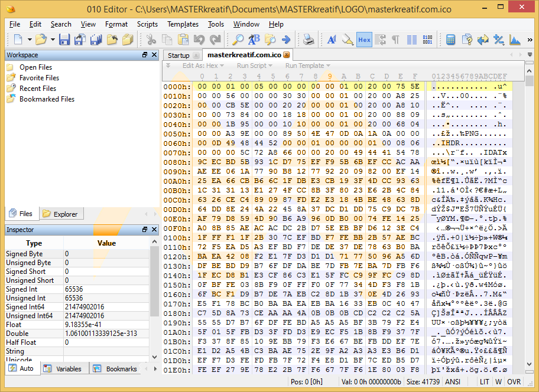Save the file with the floppy disk icon
This screenshot has height=392, width=539.
coord(64,40)
